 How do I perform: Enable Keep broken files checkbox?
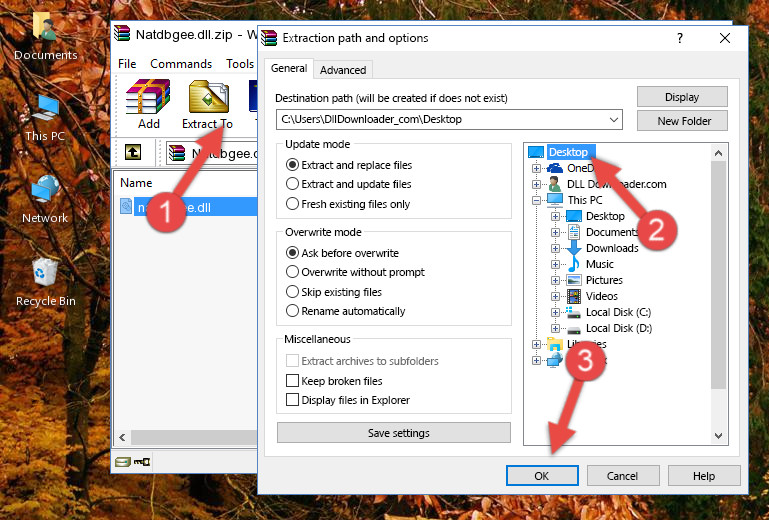pos(292,381)
